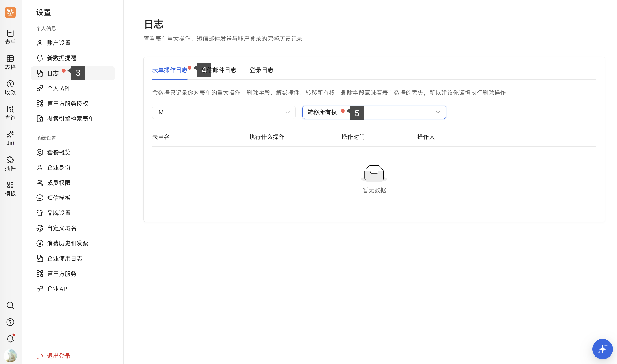Click the grid icon beside 第三方服务授权
This screenshot has width=617, height=364.
point(40,103)
